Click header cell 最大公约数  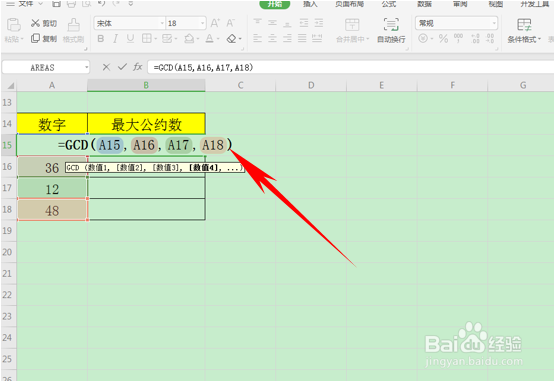(x=146, y=124)
